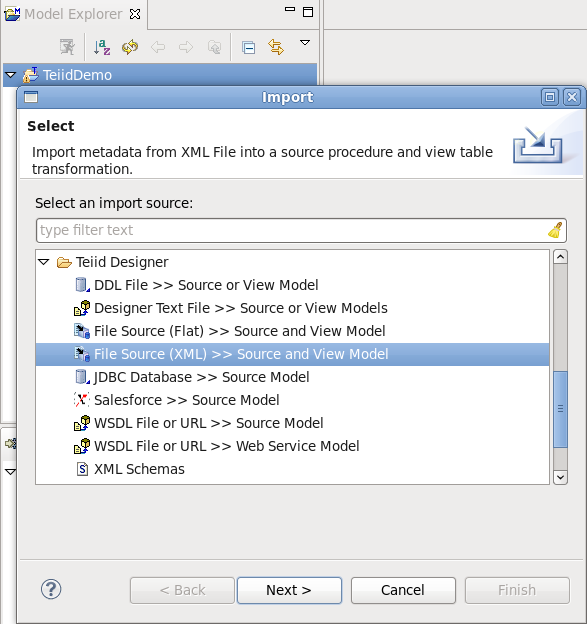Screen dimensions: 587x624
Task: Select DDL File >> Source or View Model
Action: point(206,285)
